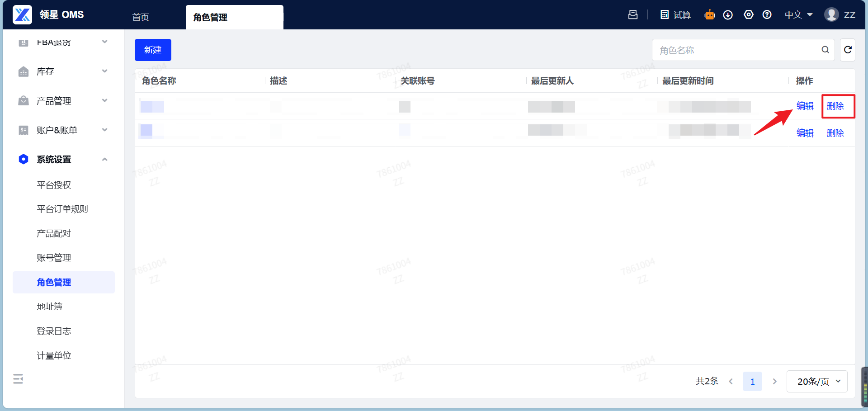
Task: Click the 角色名称 column header
Action: [x=159, y=81]
